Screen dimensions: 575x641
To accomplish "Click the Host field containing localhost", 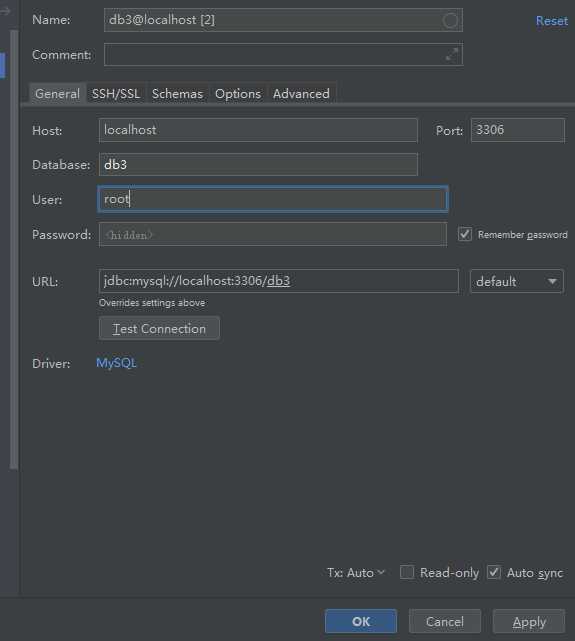I will (x=258, y=130).
